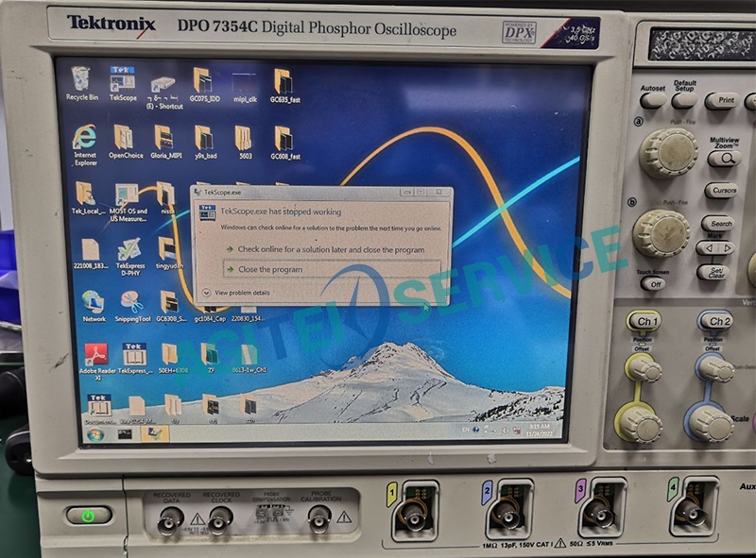Screen dimensions: 756x558
Task: Launch Adobe Reader XI from the desktop
Action: (97, 362)
